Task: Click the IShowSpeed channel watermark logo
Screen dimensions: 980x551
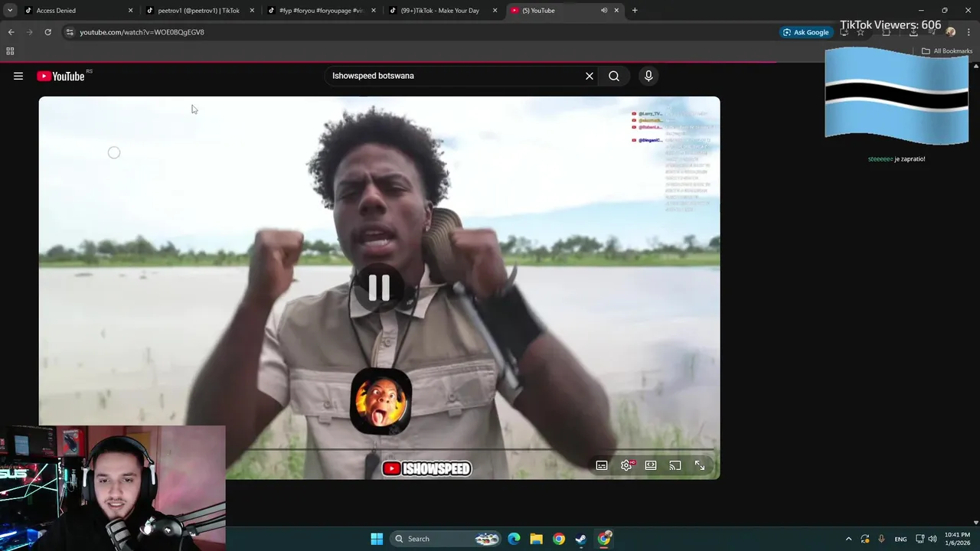Action: tap(427, 468)
